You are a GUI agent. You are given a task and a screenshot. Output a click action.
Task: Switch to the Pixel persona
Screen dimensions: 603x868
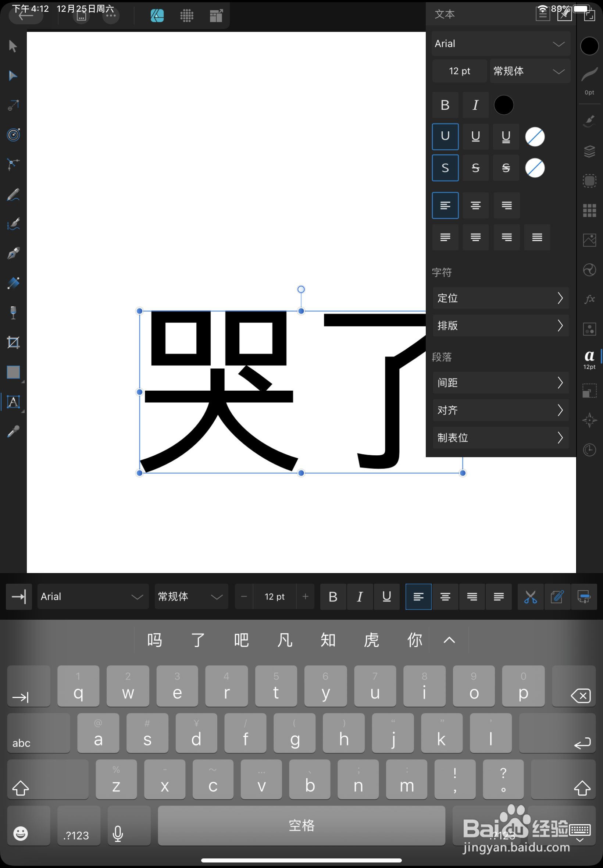pos(187,15)
